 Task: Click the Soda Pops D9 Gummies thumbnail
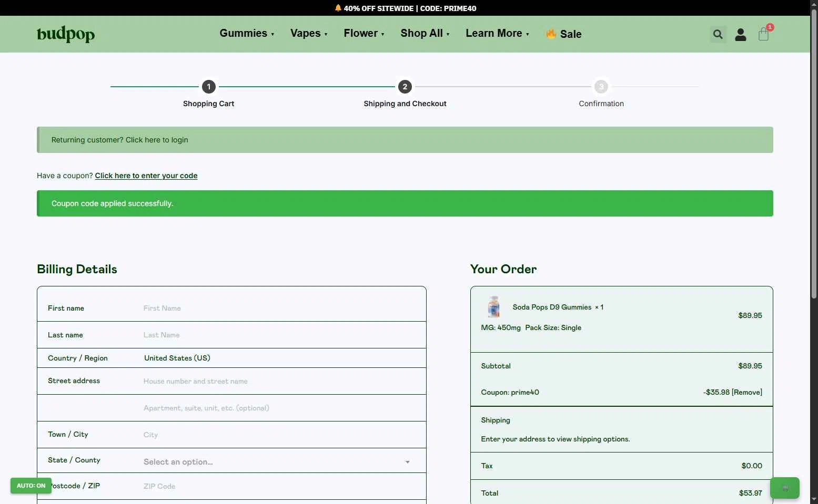493,307
